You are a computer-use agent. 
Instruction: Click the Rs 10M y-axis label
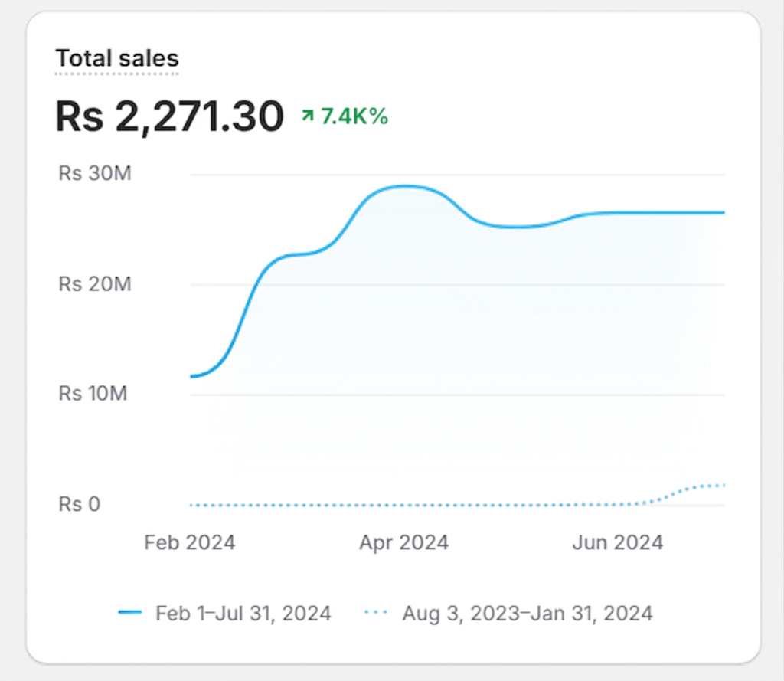(x=95, y=394)
